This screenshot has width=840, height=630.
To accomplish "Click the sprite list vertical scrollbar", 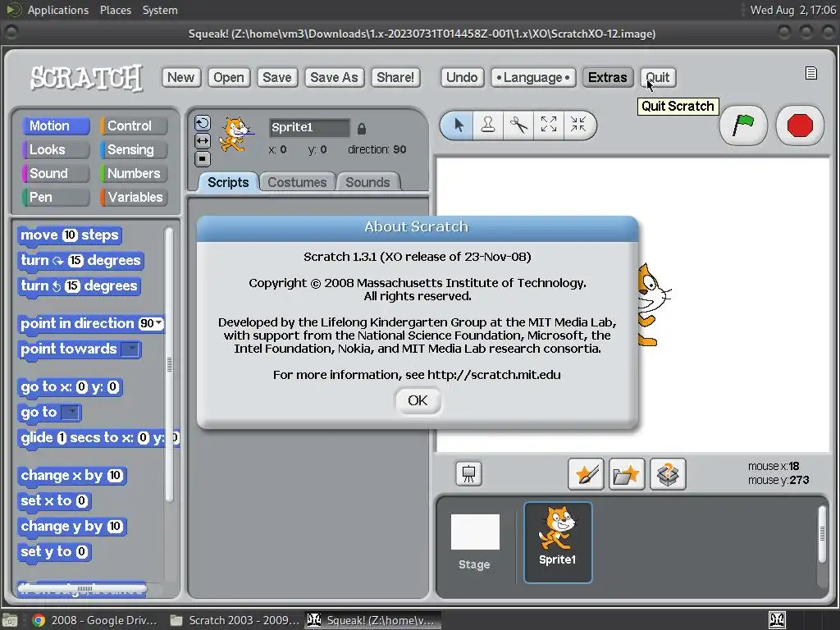I will point(822,533).
